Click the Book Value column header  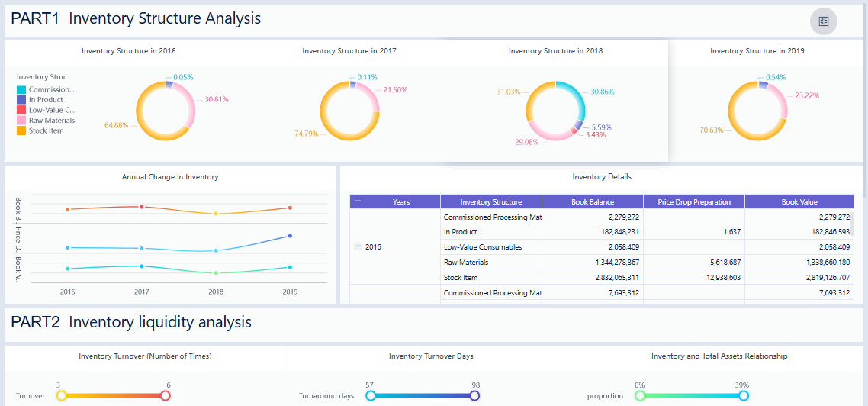pyautogui.click(x=799, y=202)
